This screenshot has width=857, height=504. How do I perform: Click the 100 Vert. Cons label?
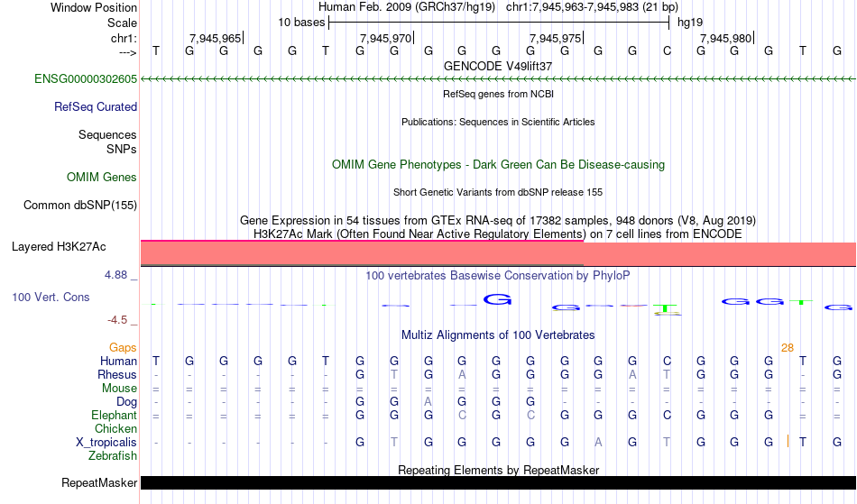click(x=51, y=297)
